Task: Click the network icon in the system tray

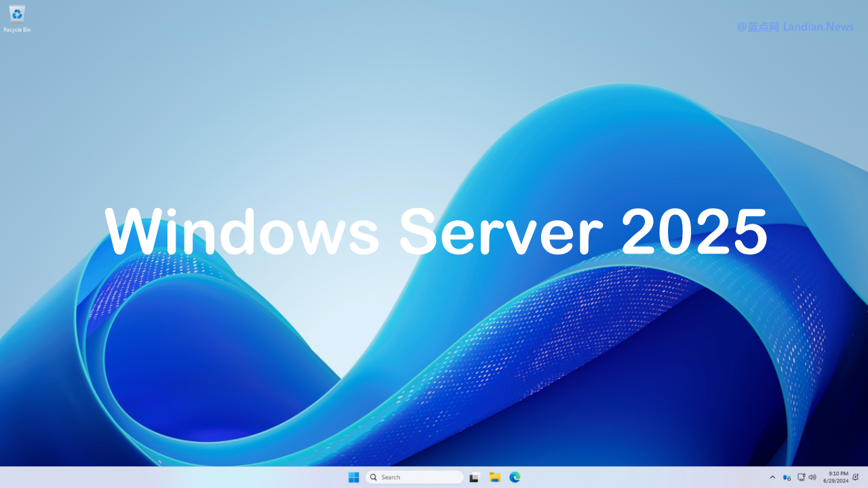Action: [x=801, y=477]
